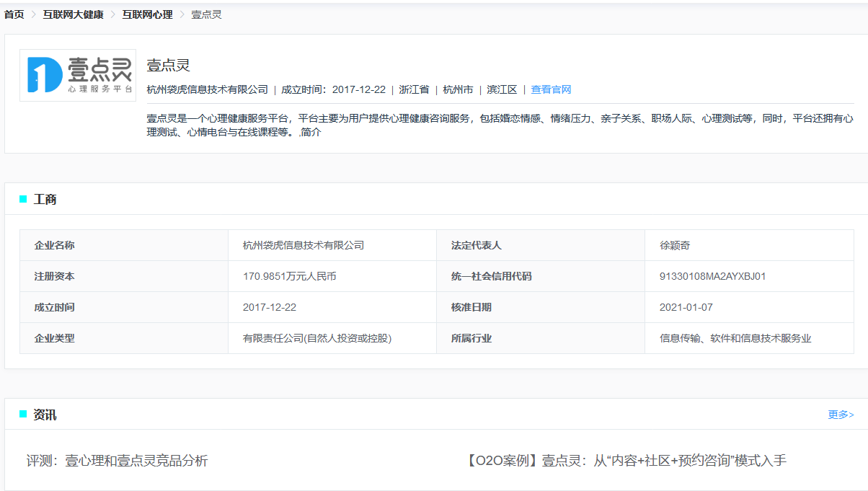Click 信息传输、软件和信息技术服务业 value
The height and width of the screenshot is (491, 868).
(x=735, y=338)
